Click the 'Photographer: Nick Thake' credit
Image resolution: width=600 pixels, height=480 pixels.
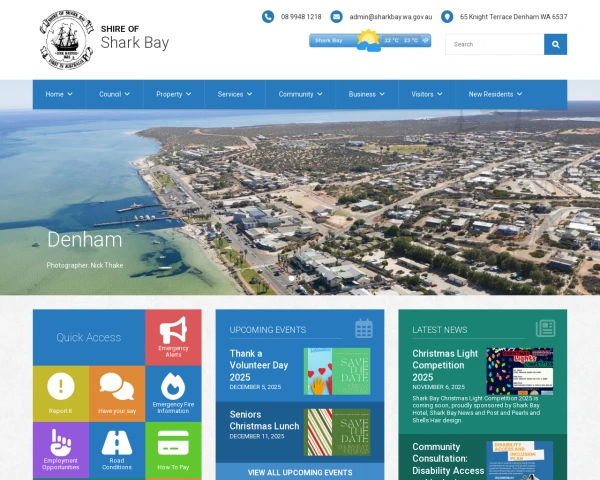[85, 265]
